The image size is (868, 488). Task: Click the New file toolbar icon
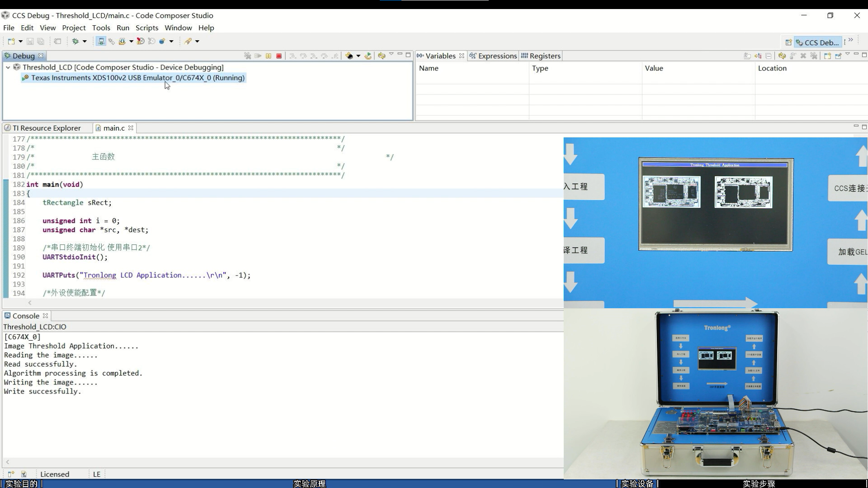click(x=11, y=41)
